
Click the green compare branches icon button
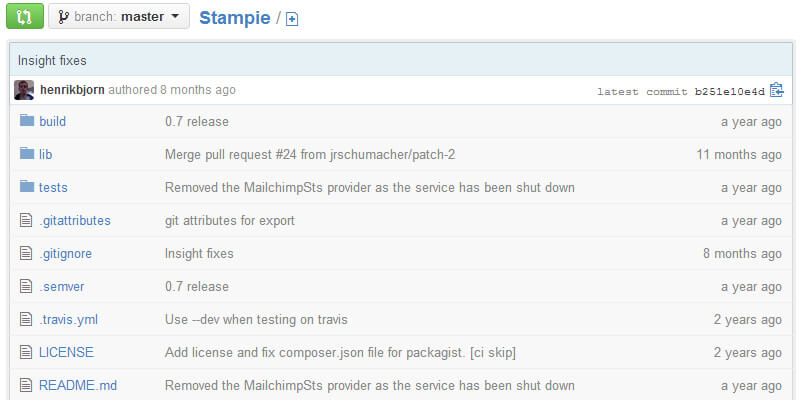point(24,17)
